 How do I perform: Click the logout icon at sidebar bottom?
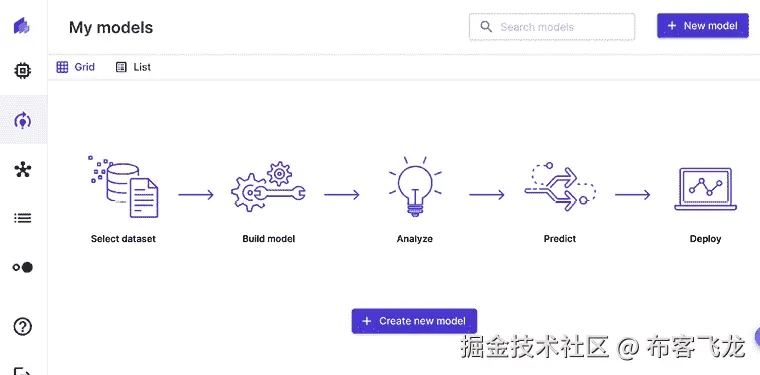(23, 371)
